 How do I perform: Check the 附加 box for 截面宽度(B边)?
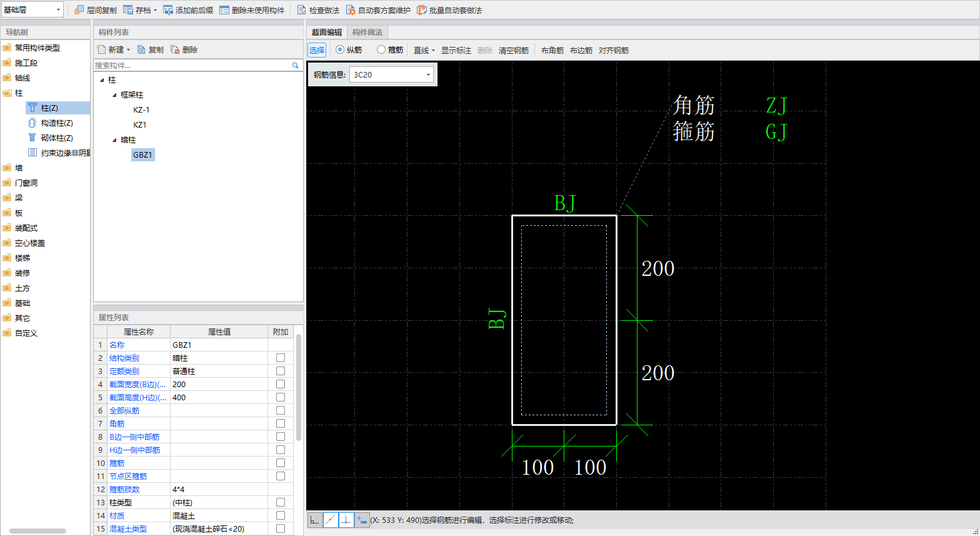281,384
